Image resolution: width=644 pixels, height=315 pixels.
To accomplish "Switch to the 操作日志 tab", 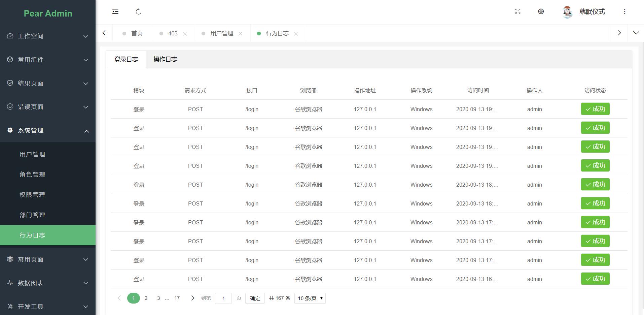I will point(165,59).
